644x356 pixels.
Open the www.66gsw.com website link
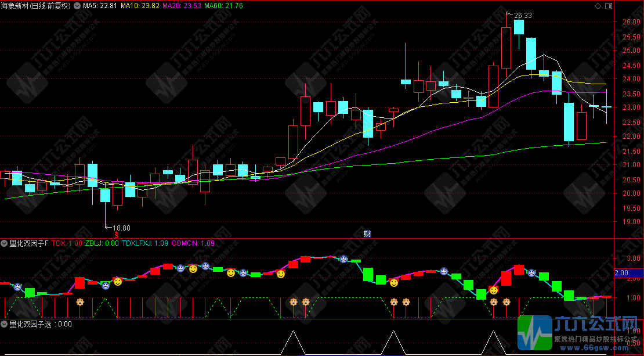pyautogui.click(x=591, y=348)
